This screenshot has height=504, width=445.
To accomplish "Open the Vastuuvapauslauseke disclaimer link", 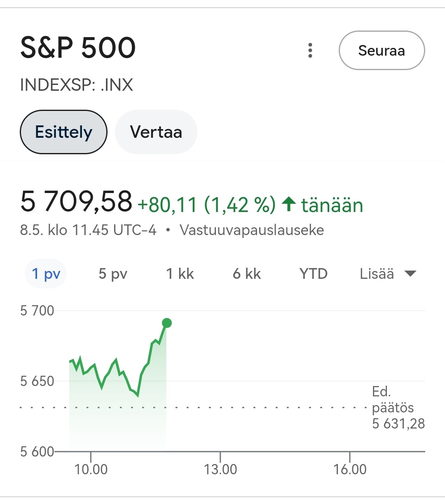I will (252, 230).
